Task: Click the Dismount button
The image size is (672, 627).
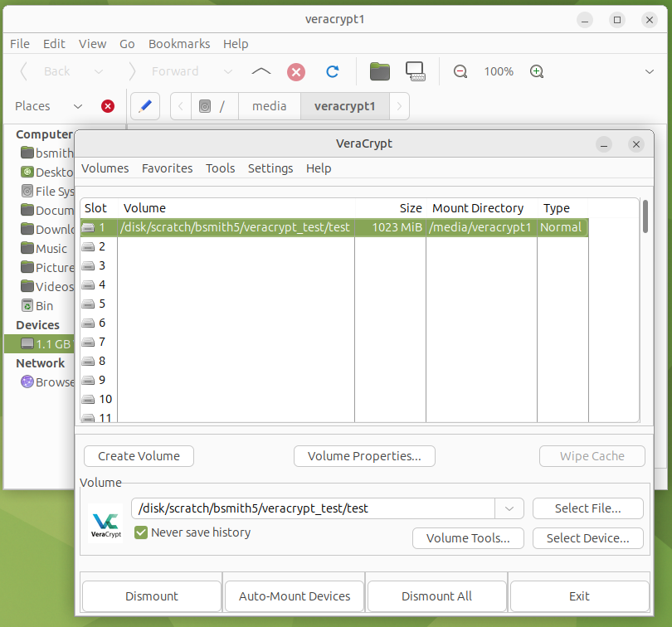Action: tap(152, 596)
